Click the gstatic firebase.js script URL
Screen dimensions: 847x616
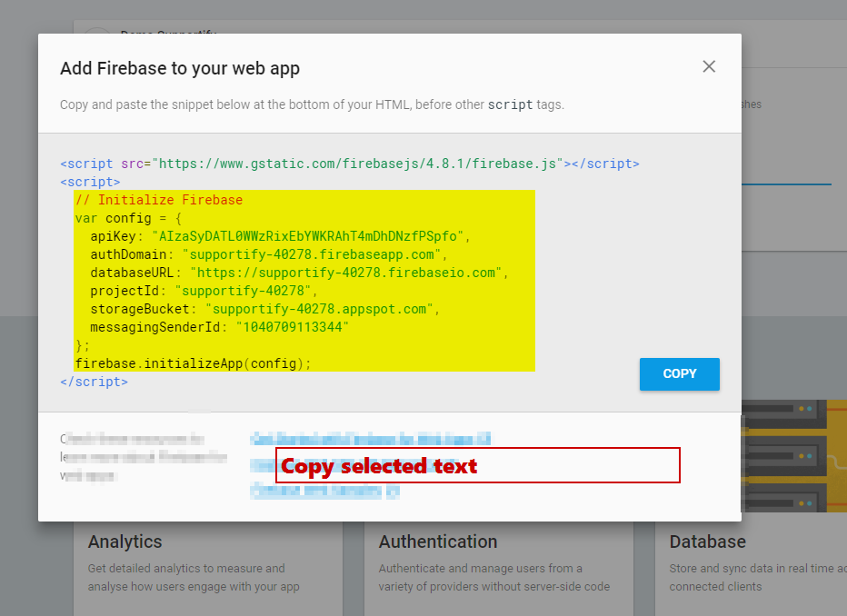pyautogui.click(x=357, y=164)
